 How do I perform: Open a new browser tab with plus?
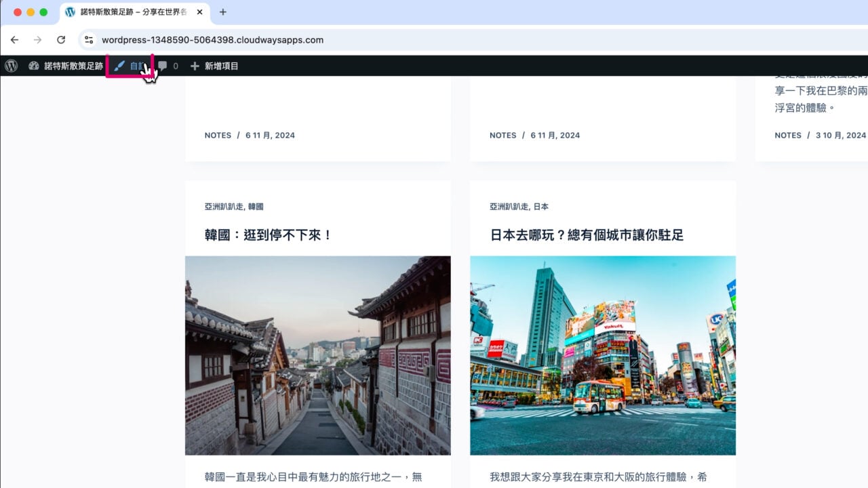tap(223, 12)
